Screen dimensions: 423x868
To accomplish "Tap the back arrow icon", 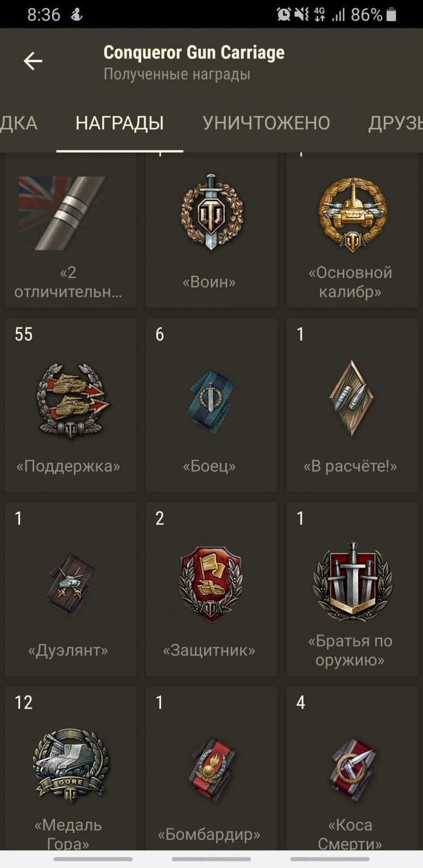I will pyautogui.click(x=33, y=61).
